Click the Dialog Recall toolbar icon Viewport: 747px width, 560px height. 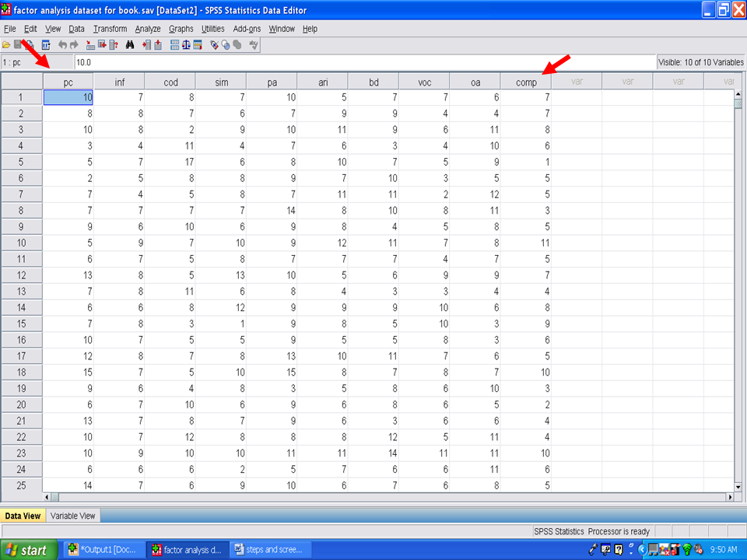pos(45,45)
